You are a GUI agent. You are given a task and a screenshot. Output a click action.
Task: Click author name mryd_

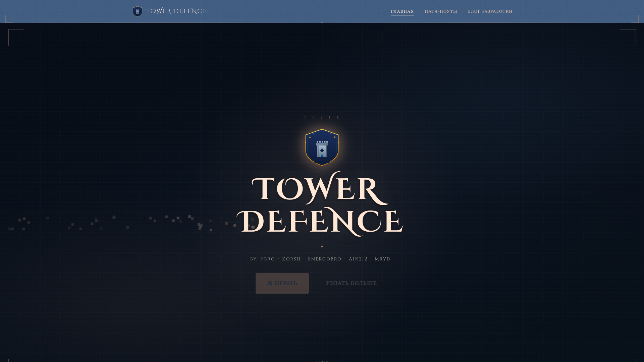click(384, 259)
